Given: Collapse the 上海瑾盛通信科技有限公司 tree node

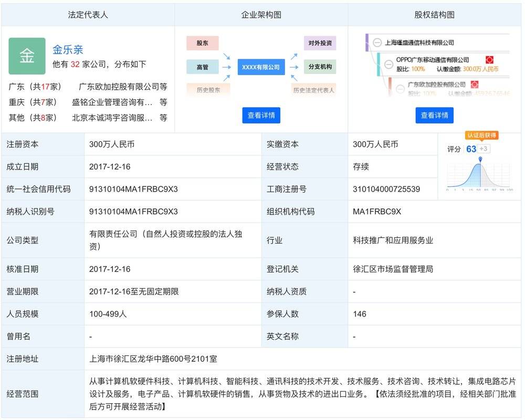Looking at the screenshot, I should point(377,43).
